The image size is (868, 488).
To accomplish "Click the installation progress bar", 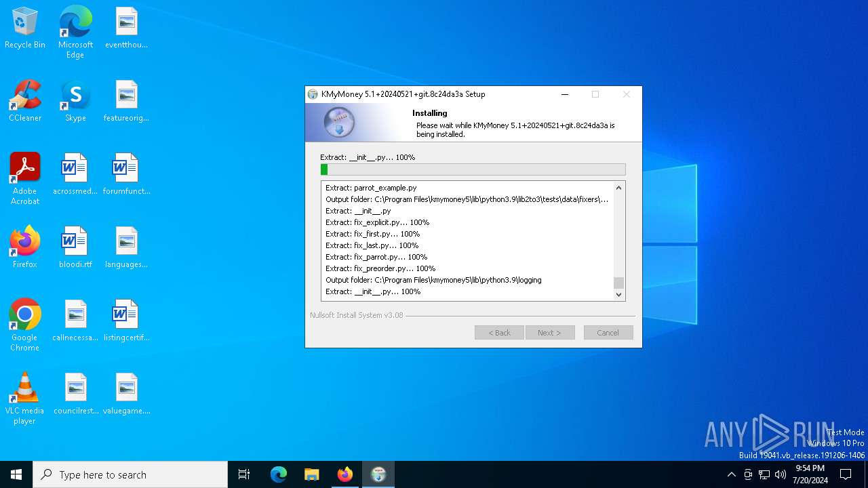I will click(473, 169).
